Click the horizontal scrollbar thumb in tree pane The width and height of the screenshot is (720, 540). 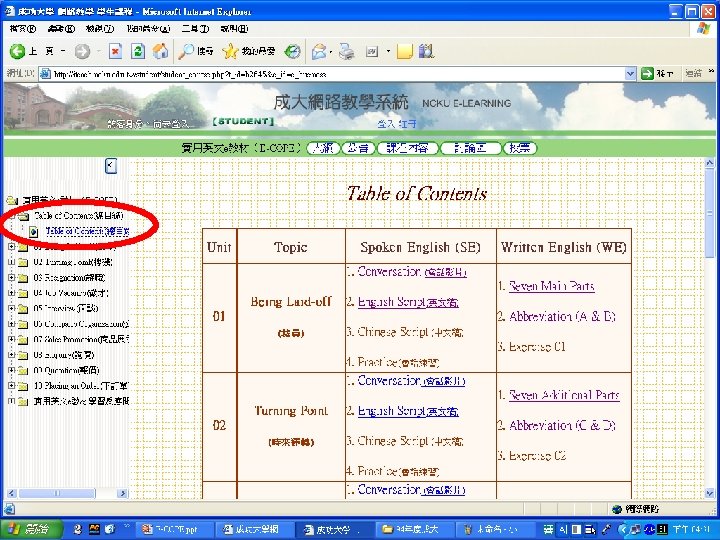(x=57, y=494)
